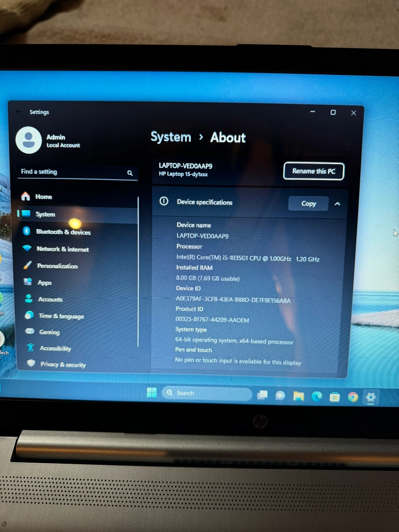Copy the device specifications

[x=308, y=204]
